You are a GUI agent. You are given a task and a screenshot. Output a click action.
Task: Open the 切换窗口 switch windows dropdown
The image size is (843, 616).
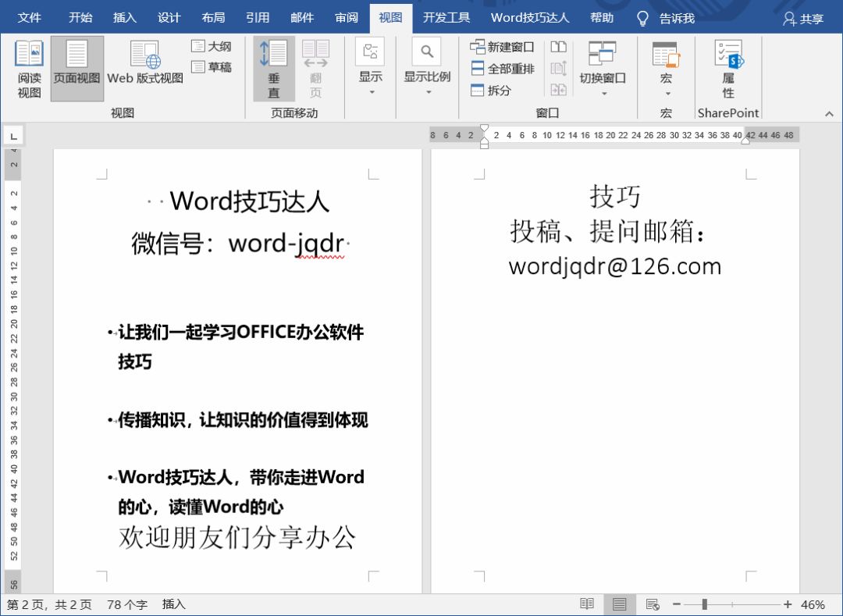pyautogui.click(x=603, y=69)
